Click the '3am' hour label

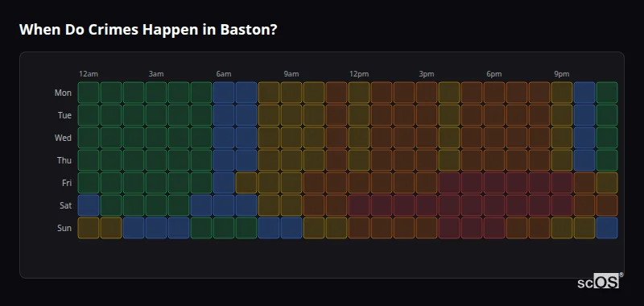pos(156,74)
